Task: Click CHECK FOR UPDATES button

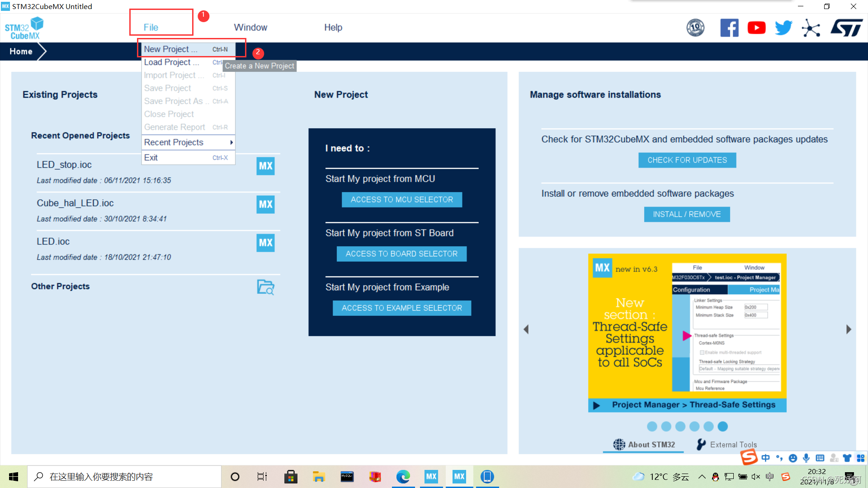Action: click(x=687, y=160)
